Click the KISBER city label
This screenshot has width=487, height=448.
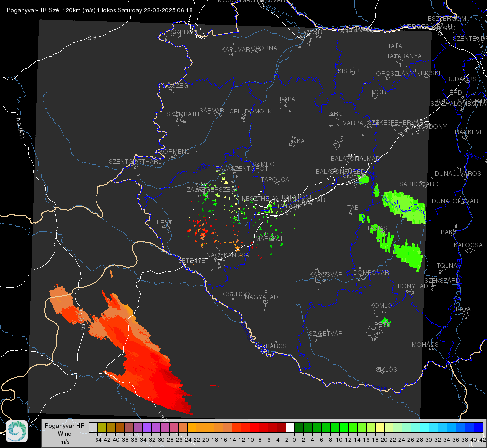click(349, 71)
